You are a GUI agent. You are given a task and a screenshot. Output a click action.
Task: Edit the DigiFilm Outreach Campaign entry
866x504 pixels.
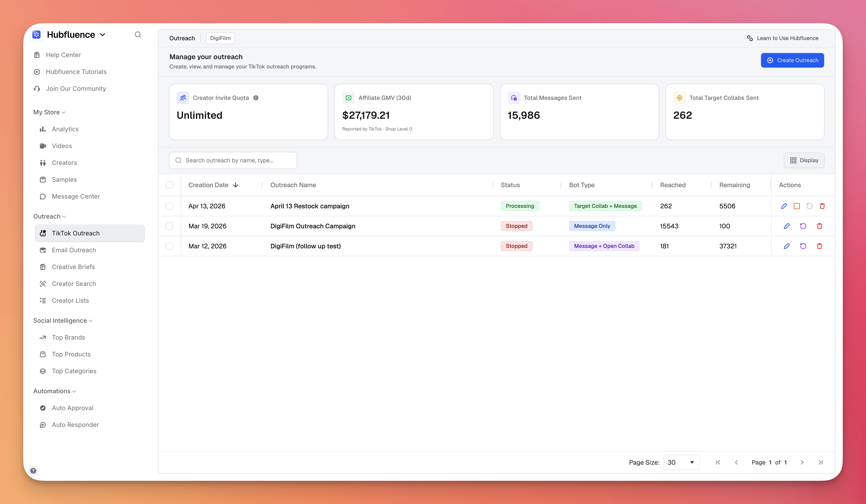pos(786,226)
